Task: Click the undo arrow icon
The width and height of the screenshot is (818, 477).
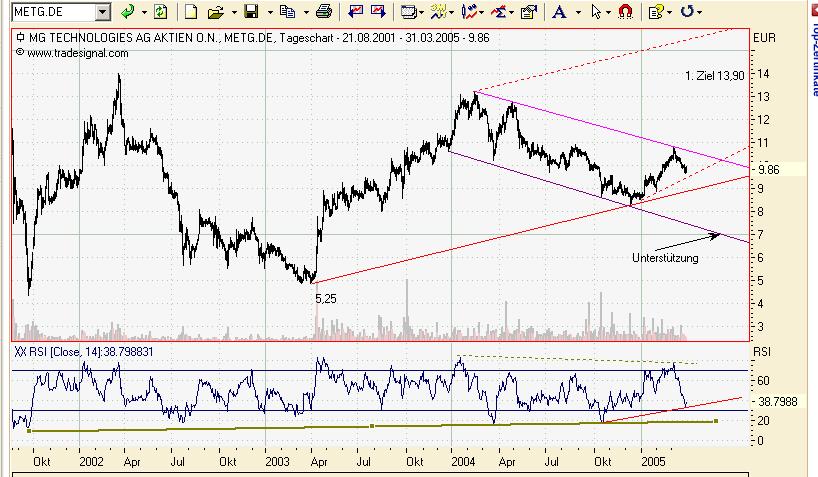Action: [x=687, y=11]
